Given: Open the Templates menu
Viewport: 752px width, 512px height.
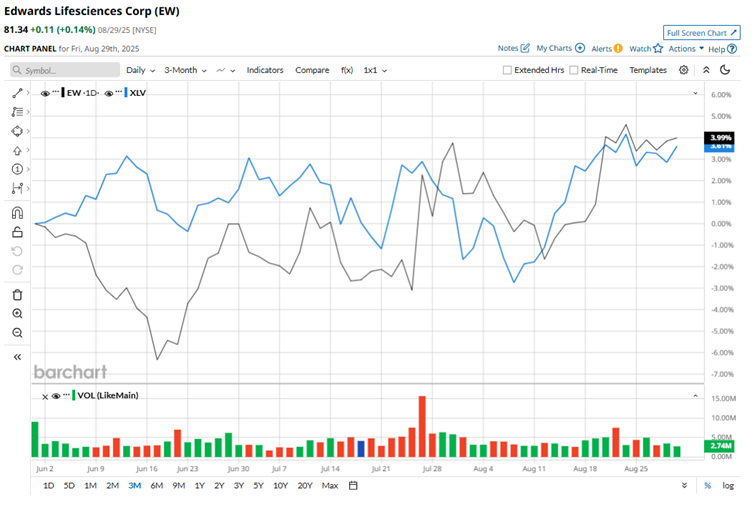Looking at the screenshot, I should pos(648,70).
